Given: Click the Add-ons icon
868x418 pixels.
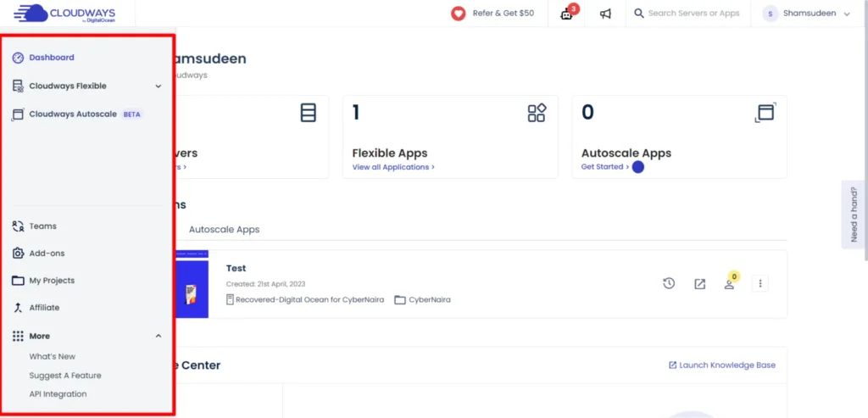Looking at the screenshot, I should tap(19, 254).
